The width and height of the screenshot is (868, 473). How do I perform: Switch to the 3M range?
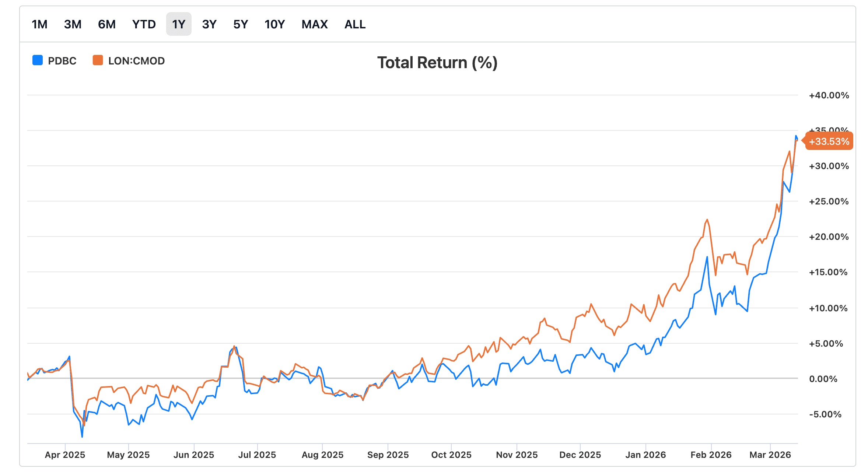pyautogui.click(x=73, y=24)
